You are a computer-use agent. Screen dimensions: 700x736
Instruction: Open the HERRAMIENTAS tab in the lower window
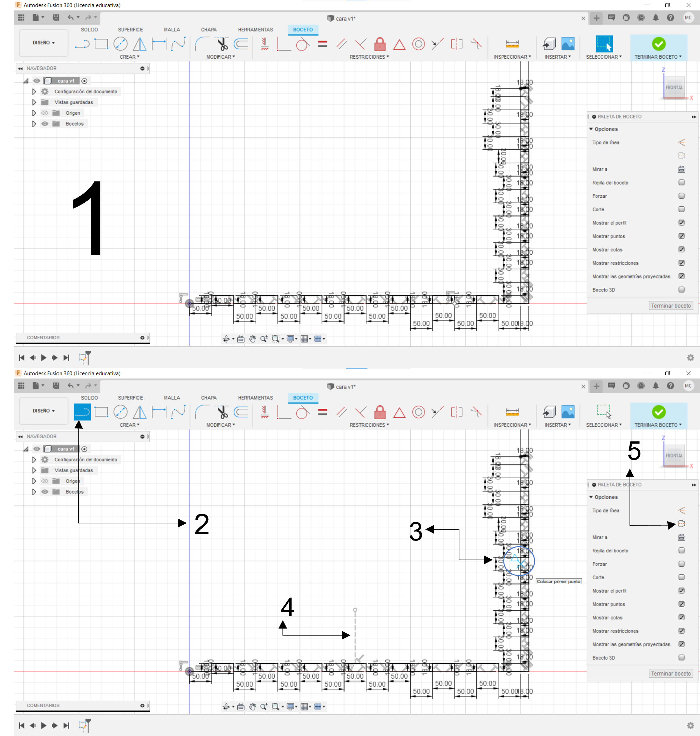pos(255,398)
